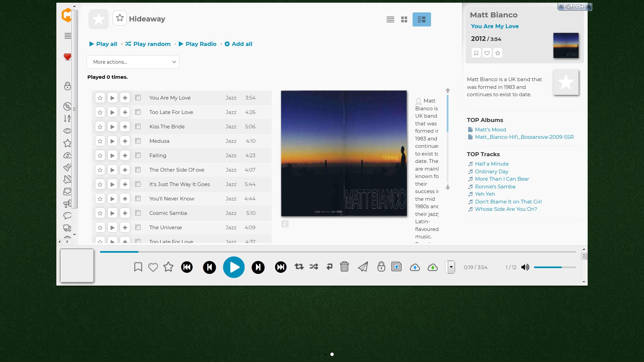Play the Too Late For Love 4:26 track
This screenshot has width=644, height=362.
112,112
